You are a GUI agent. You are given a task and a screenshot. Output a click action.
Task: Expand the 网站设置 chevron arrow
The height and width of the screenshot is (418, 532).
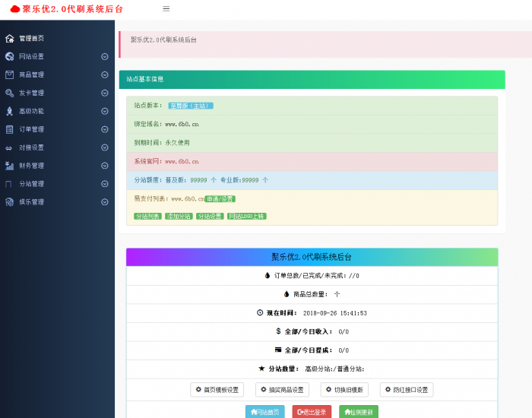pos(105,56)
